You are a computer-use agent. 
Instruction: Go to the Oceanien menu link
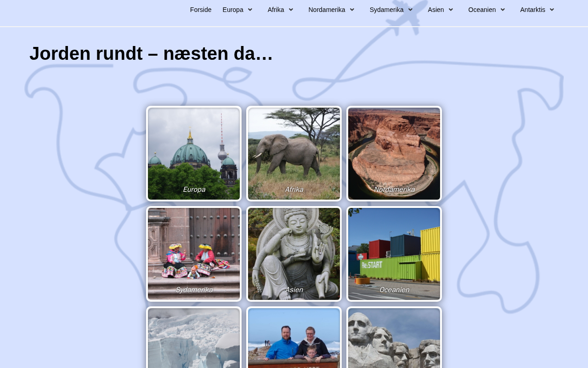pos(482,10)
